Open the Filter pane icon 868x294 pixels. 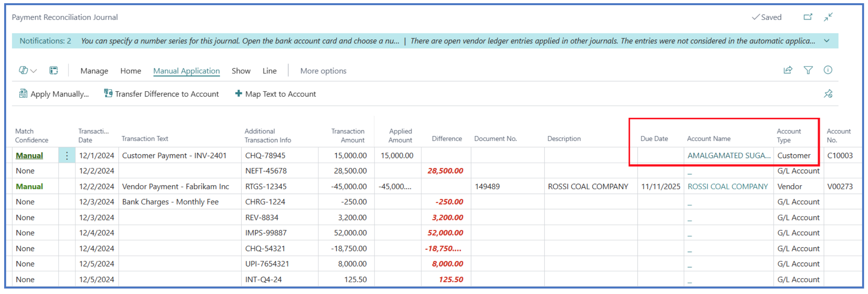point(808,70)
